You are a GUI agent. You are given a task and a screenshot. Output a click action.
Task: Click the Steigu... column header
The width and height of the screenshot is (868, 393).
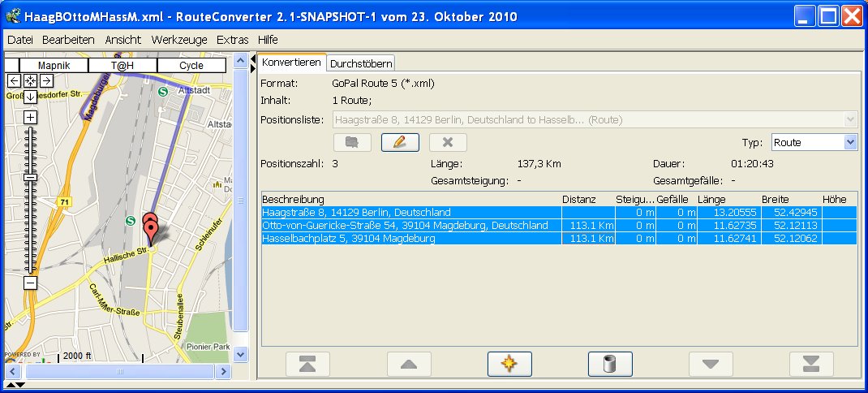click(x=635, y=199)
